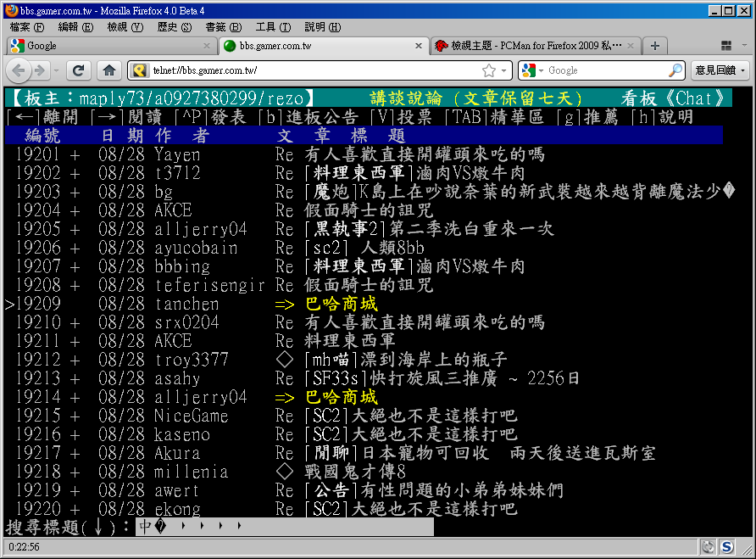Screen dimensions: 756x559
Task: Switch to the Google tab
Action: [111, 46]
